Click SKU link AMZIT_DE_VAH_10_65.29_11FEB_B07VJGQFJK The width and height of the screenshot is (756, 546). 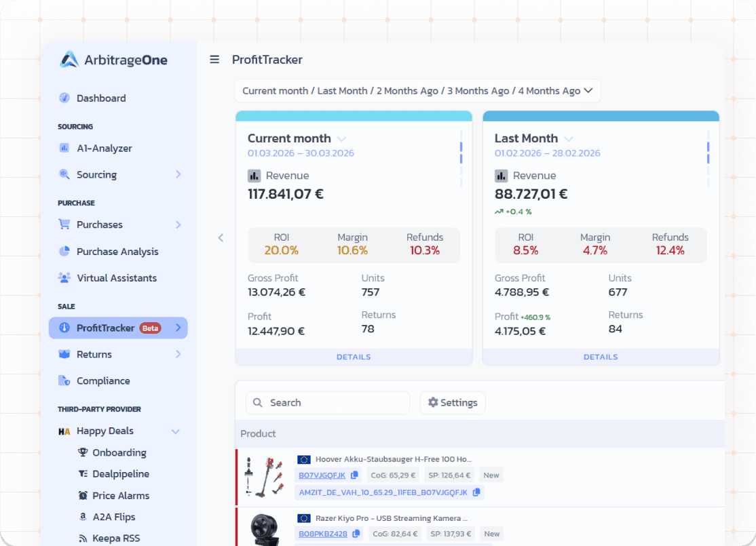(x=383, y=492)
